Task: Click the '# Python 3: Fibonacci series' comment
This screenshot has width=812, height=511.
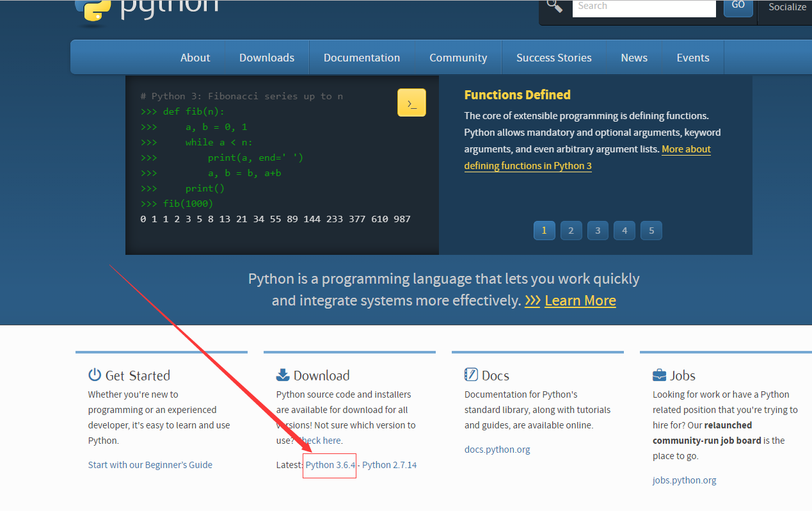Action: pos(241,96)
